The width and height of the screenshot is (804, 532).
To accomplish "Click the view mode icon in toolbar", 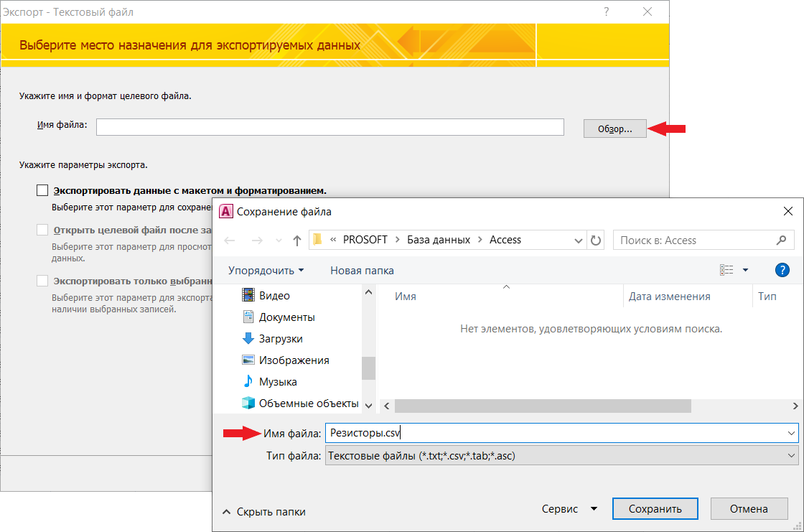I will 726,270.
